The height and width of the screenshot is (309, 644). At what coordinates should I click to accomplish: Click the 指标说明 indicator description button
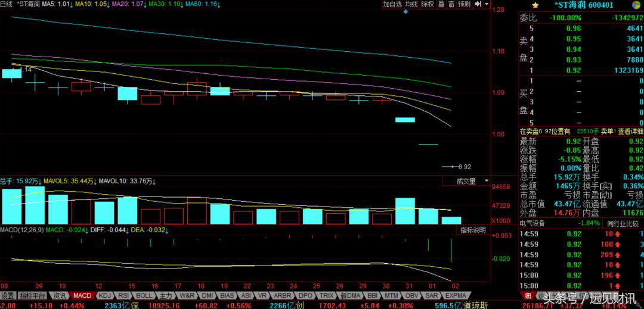[473, 230]
